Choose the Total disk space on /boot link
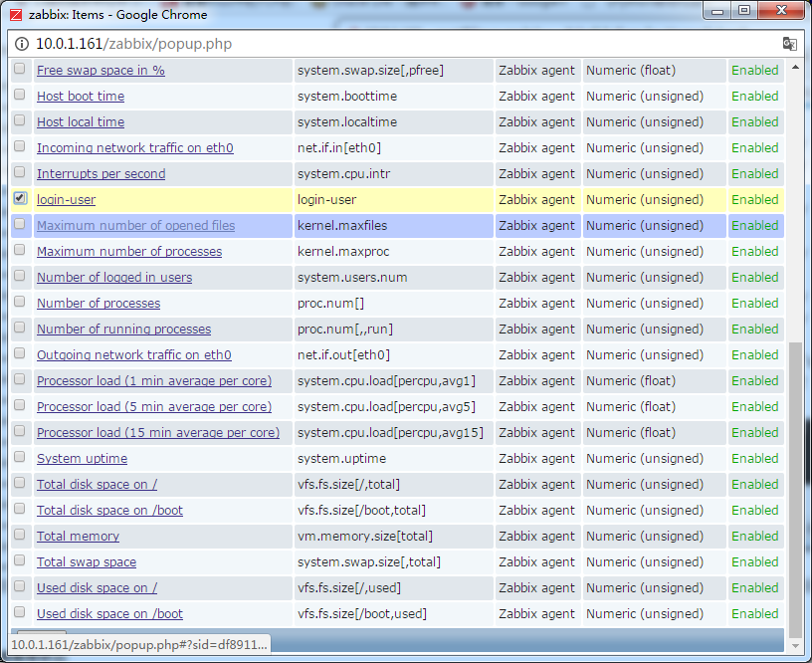The height and width of the screenshot is (663, 812). click(109, 511)
